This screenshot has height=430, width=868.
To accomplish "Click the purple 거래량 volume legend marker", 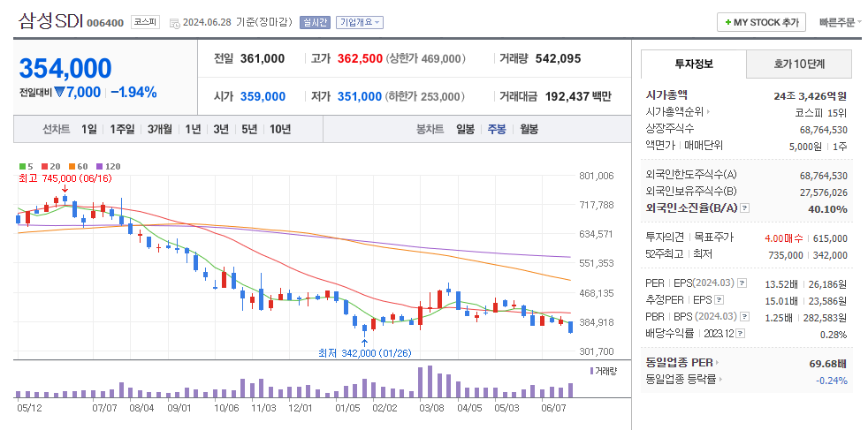I will [591, 370].
